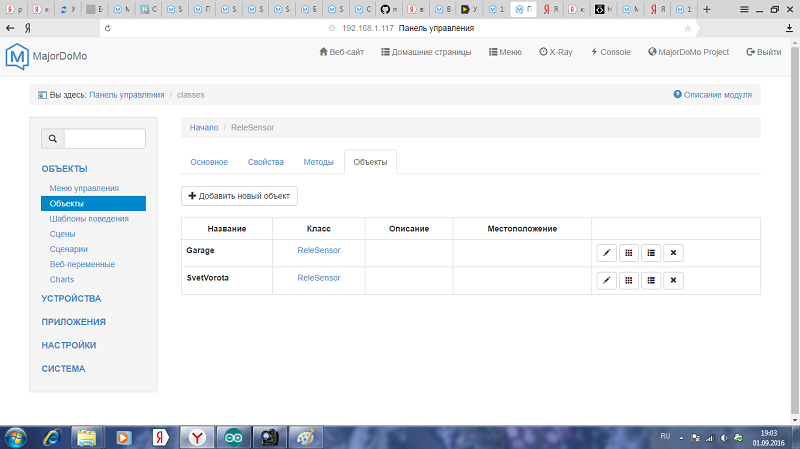
Task: Expand the СИСТЕМА sidebar section
Action: [x=63, y=369]
